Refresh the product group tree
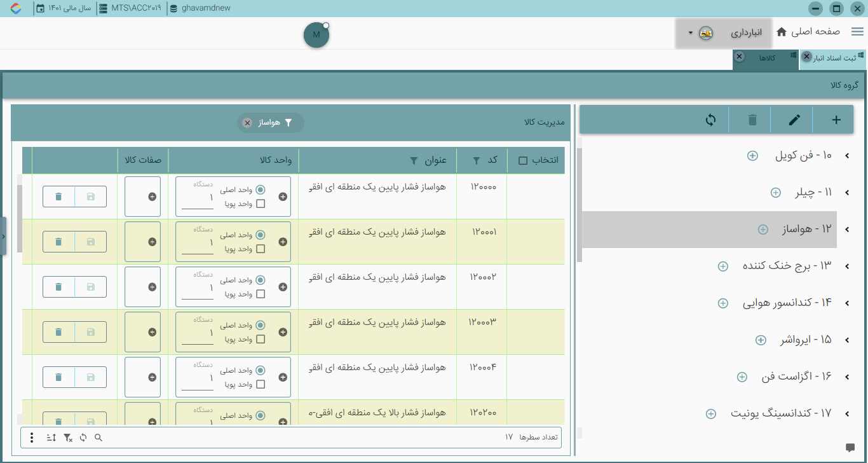The image size is (868, 463). click(x=710, y=120)
